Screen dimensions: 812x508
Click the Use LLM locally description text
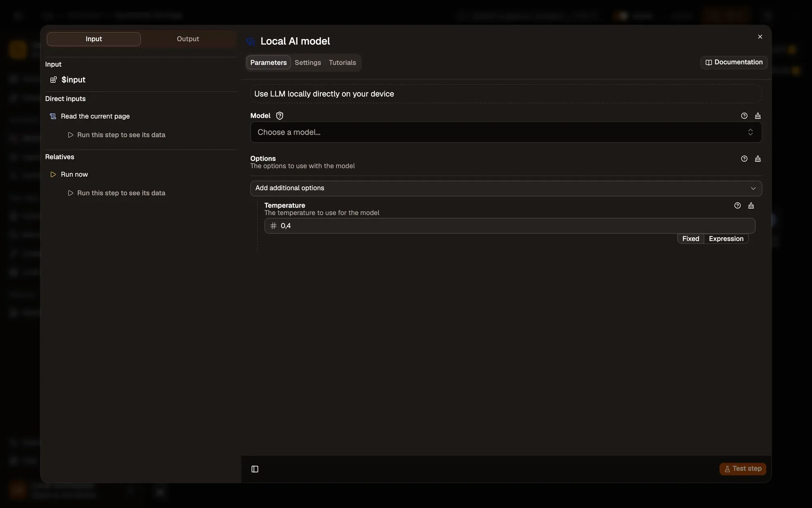tap(324, 94)
